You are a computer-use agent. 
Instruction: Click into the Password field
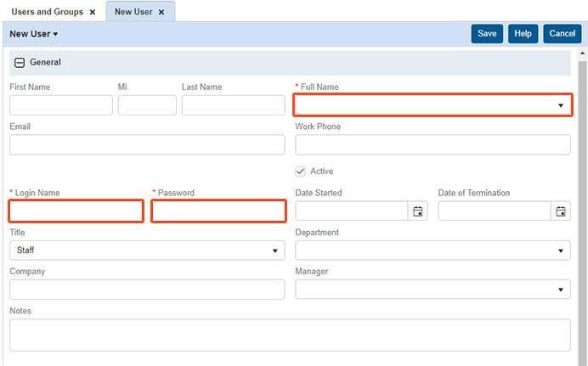click(218, 211)
